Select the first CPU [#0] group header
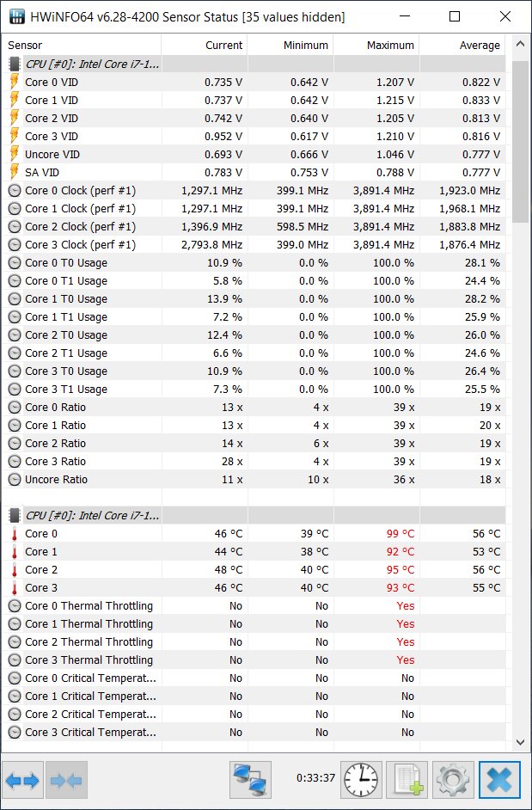This screenshot has height=810, width=532. point(256,64)
